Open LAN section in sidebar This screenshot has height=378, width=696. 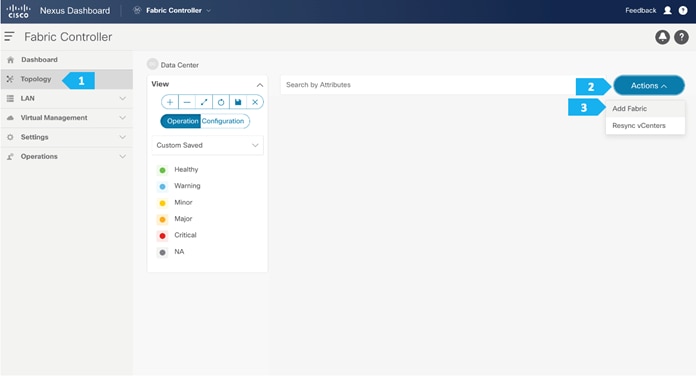pos(67,98)
